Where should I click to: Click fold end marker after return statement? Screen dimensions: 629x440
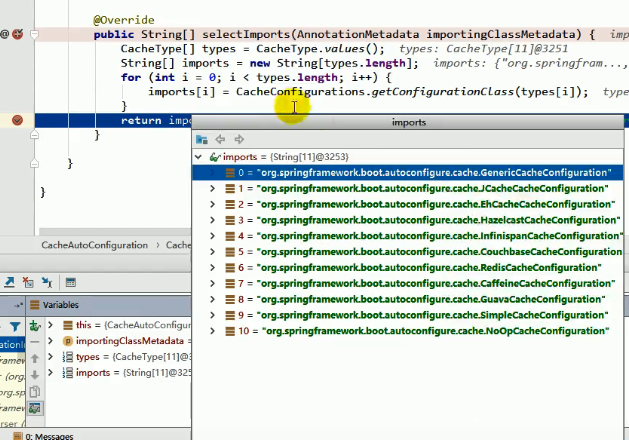(x=34, y=135)
